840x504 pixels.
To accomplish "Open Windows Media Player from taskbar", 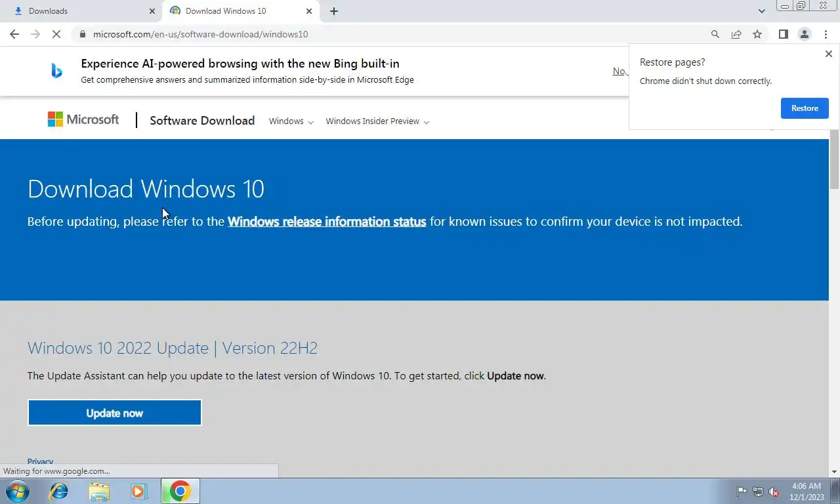I will coord(138,491).
